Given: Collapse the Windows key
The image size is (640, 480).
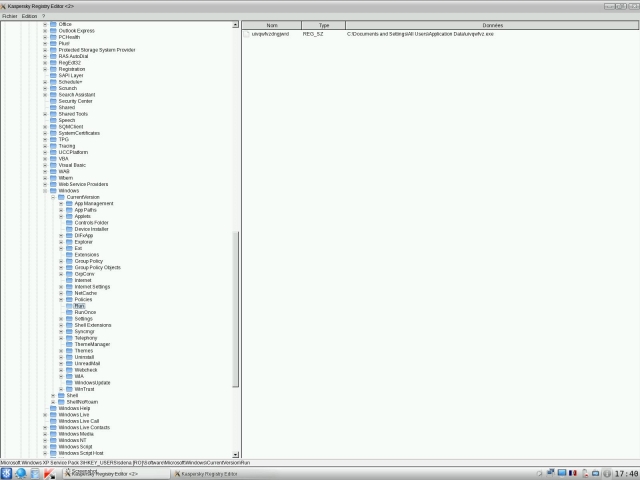Looking at the screenshot, I should click(45, 191).
